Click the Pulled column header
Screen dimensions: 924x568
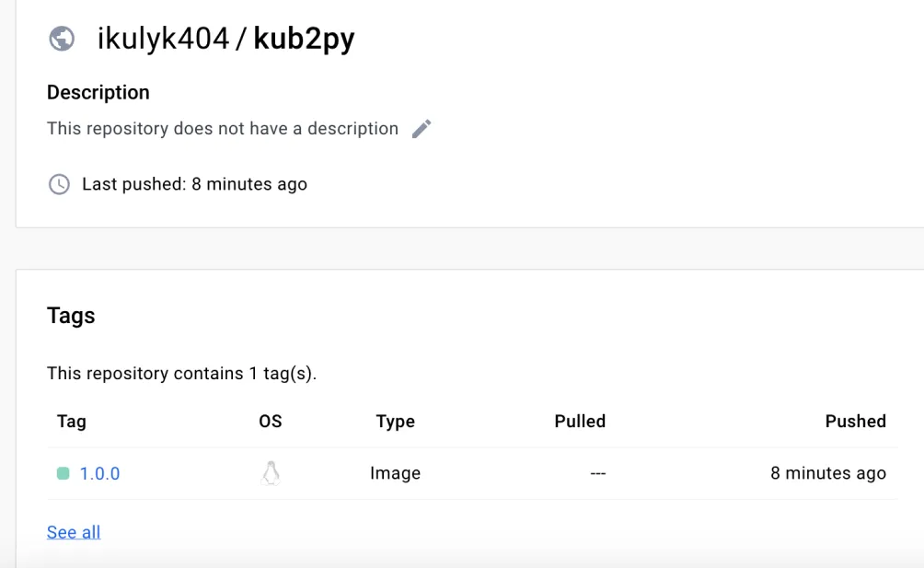click(x=580, y=421)
